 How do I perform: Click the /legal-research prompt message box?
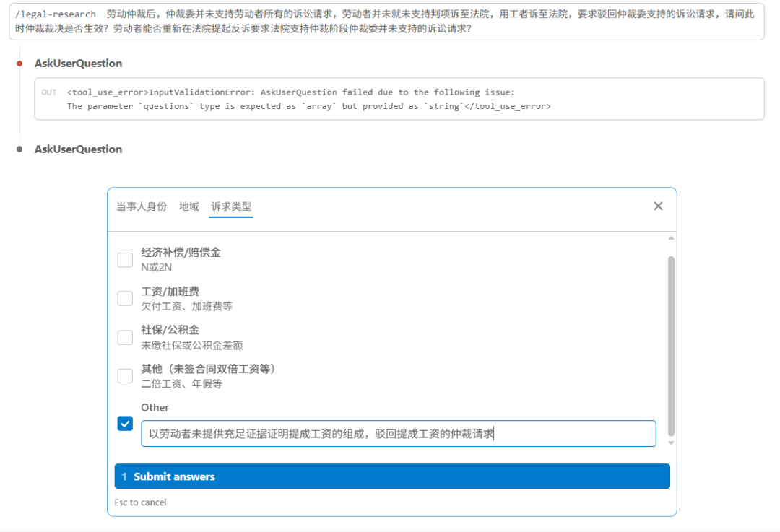coord(386,22)
